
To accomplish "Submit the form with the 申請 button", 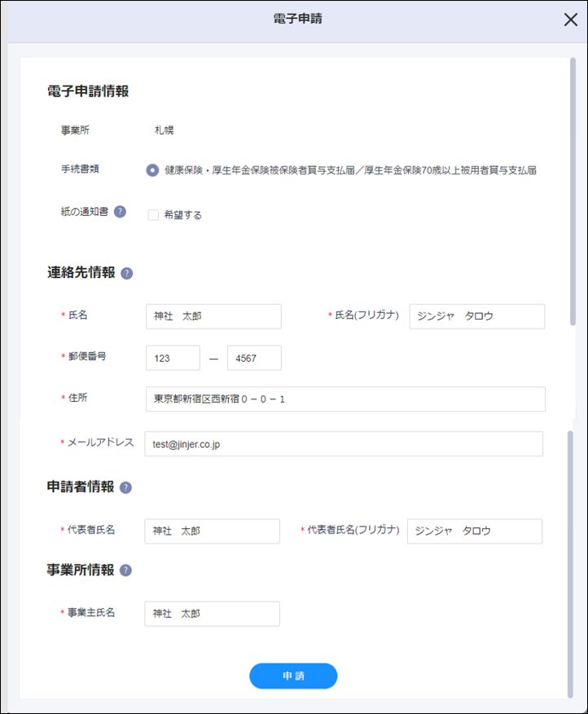I will pos(293,676).
